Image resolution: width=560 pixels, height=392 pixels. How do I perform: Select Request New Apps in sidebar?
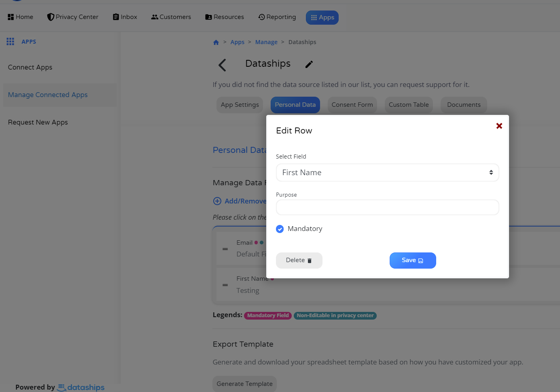pyautogui.click(x=38, y=122)
